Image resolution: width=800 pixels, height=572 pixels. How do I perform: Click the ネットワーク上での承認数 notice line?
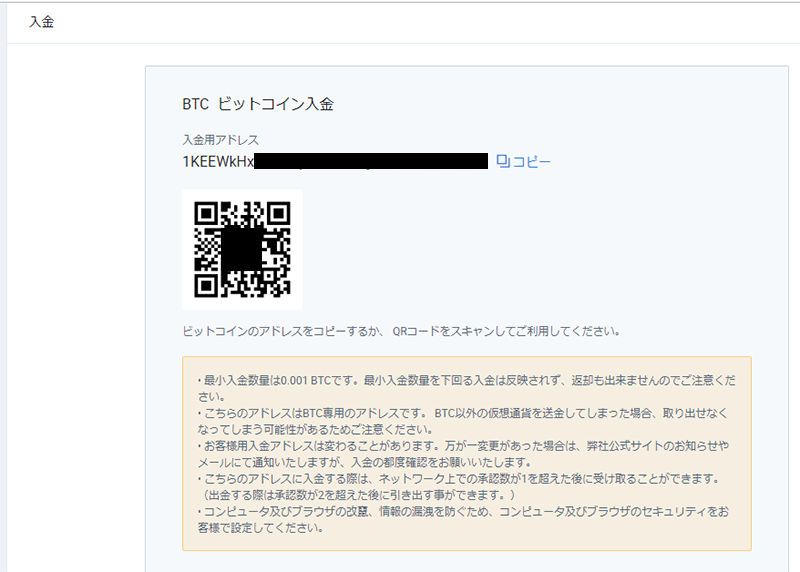(x=459, y=479)
